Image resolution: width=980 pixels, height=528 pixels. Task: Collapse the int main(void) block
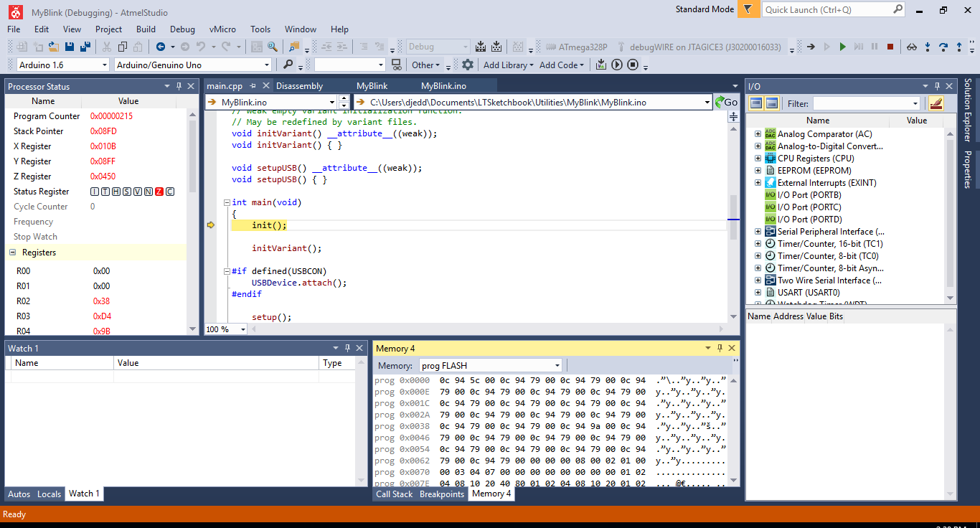pyautogui.click(x=227, y=202)
